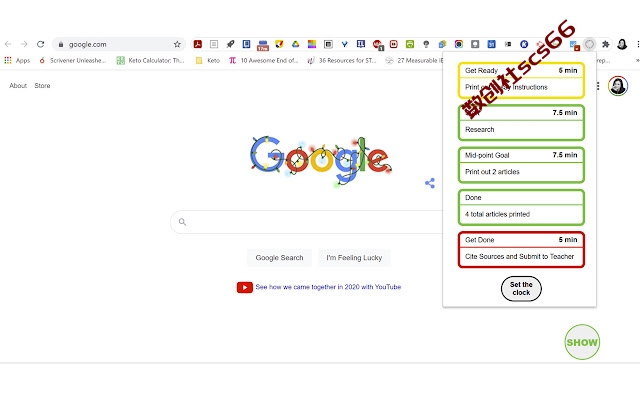
Task: Click the Set the clock button
Action: [x=521, y=289]
